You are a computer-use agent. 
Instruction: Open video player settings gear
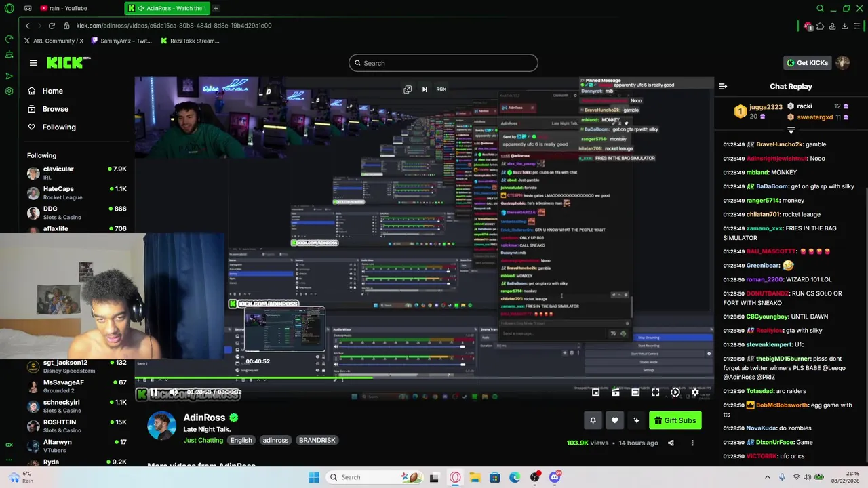click(695, 392)
